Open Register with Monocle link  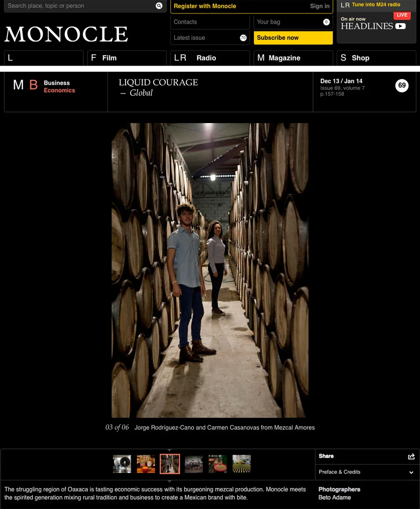pos(205,6)
